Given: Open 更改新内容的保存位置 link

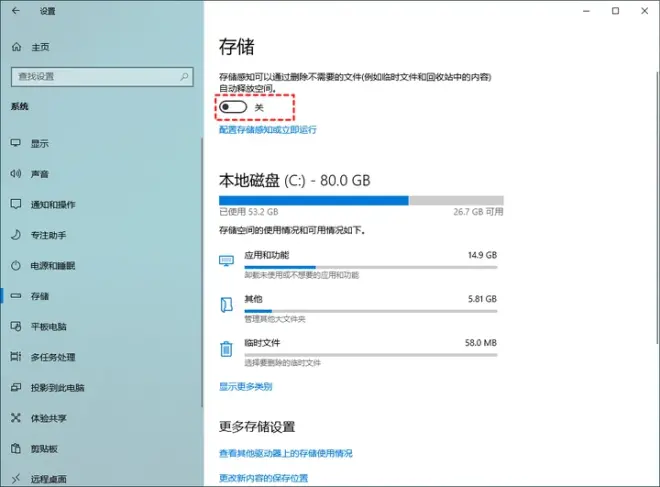Looking at the screenshot, I should coord(263,478).
